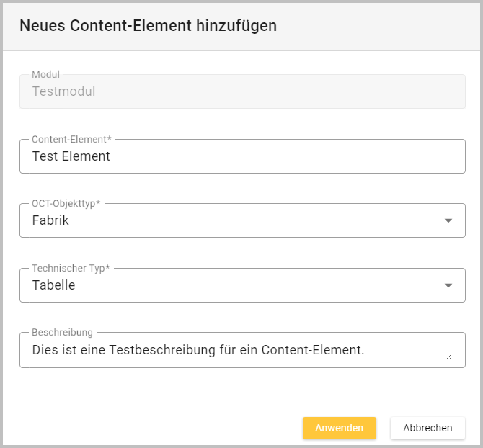483x448 pixels.
Task: Select the Tabelle value in Technischer Typ
Action: [x=54, y=285]
